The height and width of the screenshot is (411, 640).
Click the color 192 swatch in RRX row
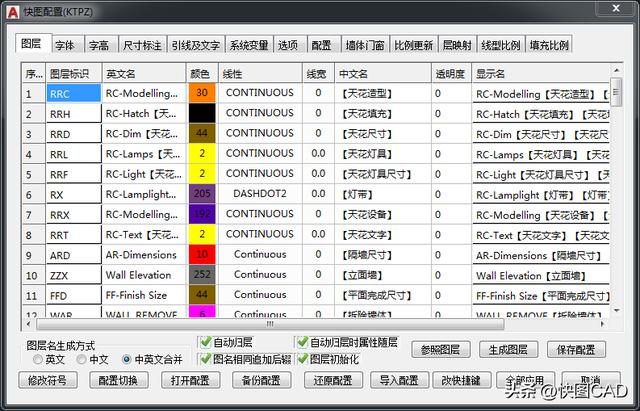coord(202,214)
